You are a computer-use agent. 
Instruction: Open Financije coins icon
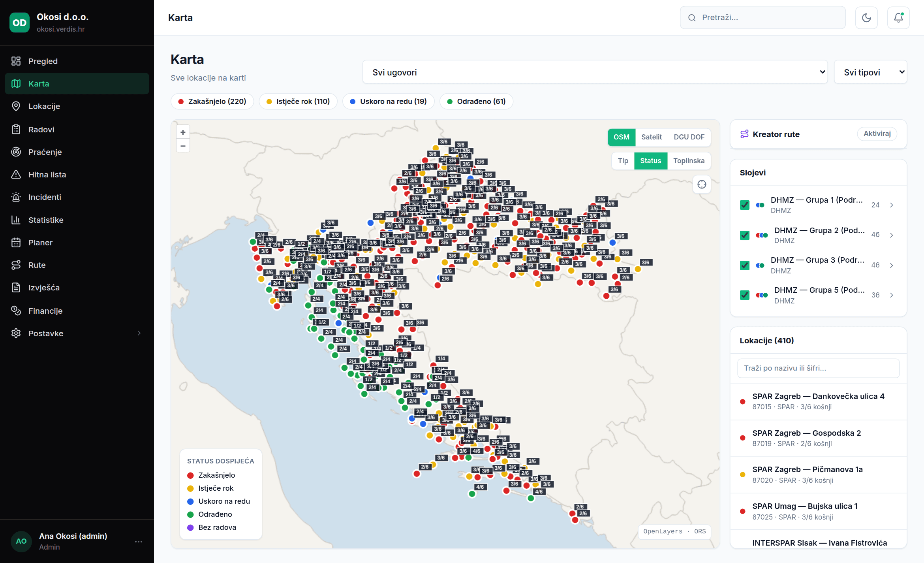16,311
